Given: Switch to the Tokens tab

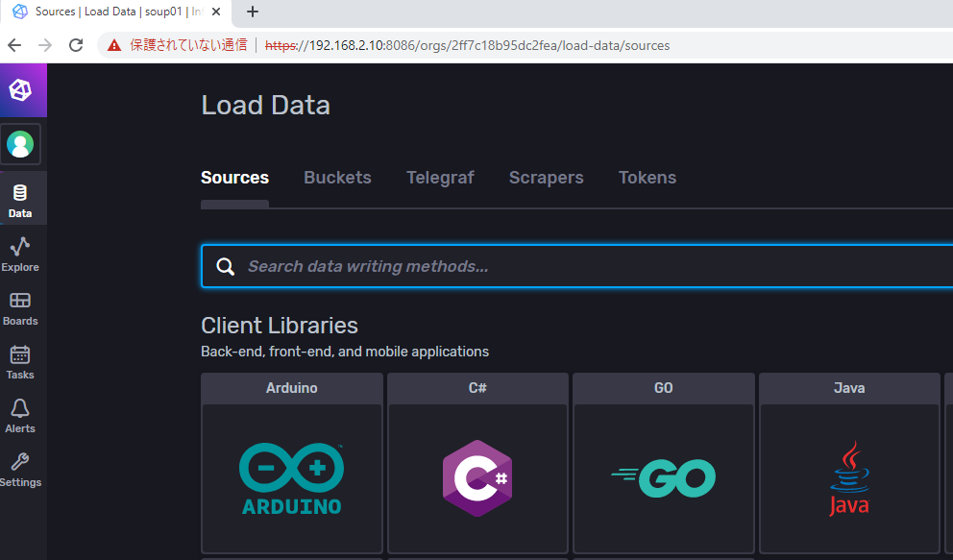Looking at the screenshot, I should 648,178.
